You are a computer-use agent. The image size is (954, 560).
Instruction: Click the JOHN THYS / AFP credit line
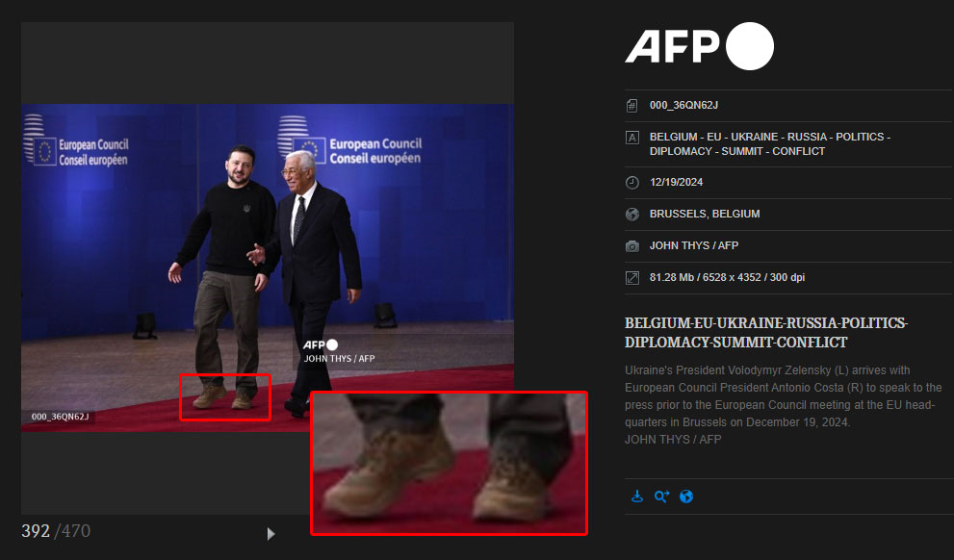pyautogui.click(x=694, y=246)
